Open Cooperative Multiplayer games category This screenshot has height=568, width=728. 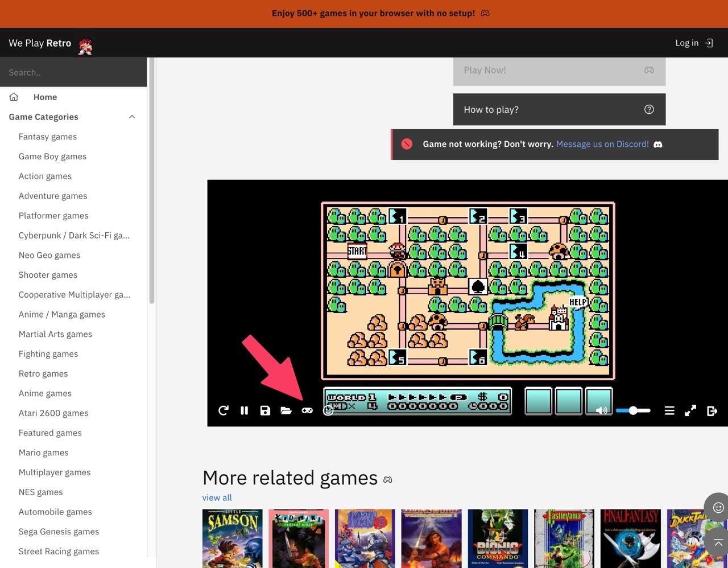(75, 294)
